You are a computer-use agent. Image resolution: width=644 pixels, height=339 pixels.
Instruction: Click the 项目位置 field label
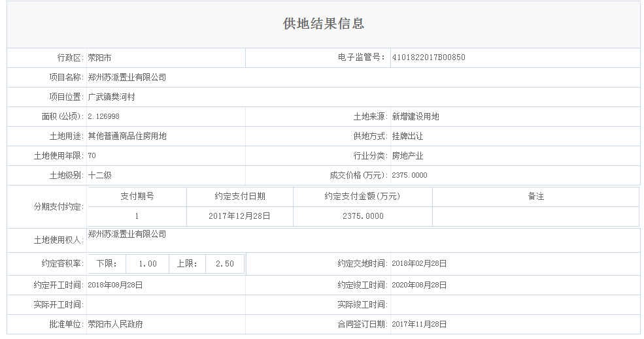coord(67,97)
